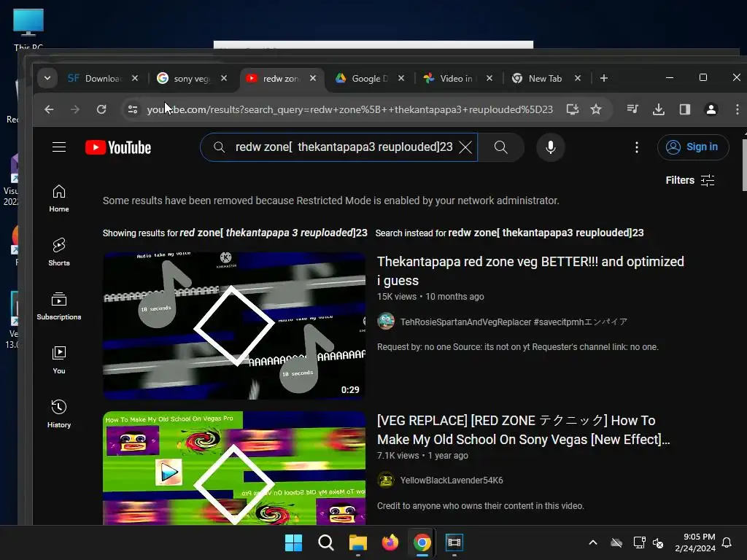
Task: Bookmark this page with the star icon
Action: point(596,109)
